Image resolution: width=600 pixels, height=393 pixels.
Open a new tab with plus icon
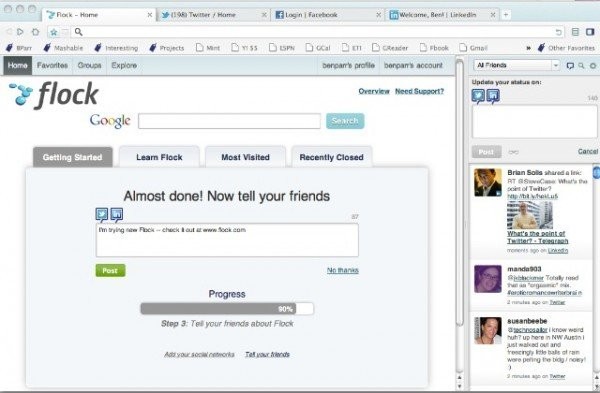click(506, 15)
